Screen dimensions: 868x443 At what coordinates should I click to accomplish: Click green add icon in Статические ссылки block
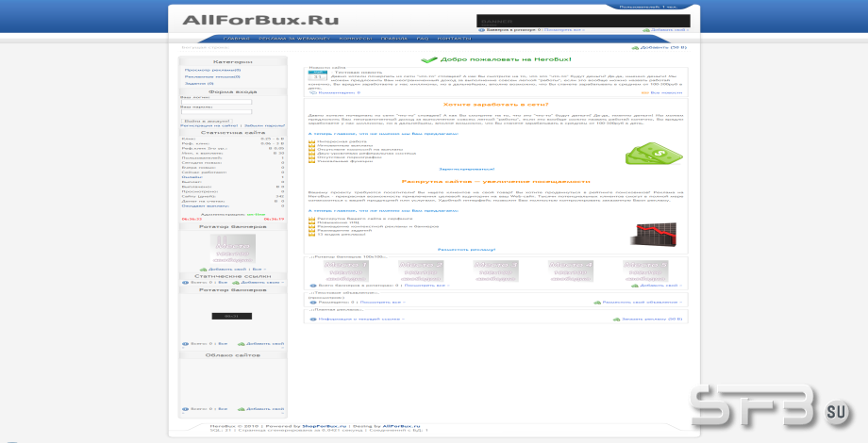coord(236,283)
